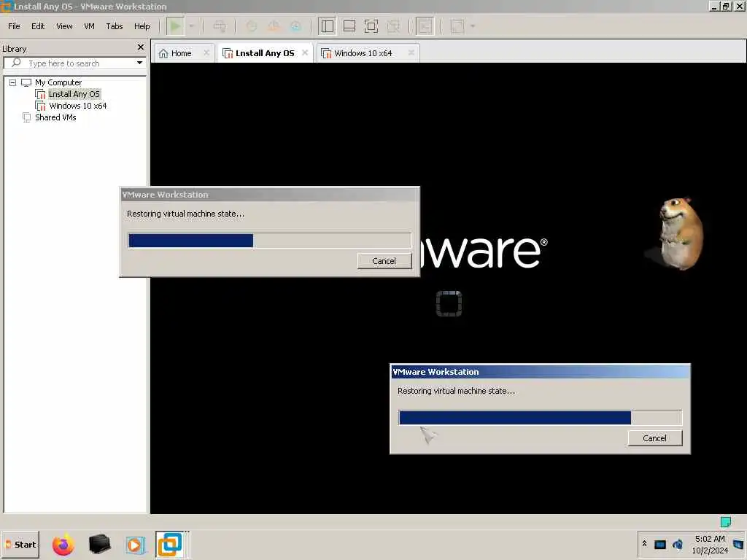
Task: Open the Library search dropdown arrow
Action: pyautogui.click(x=139, y=63)
